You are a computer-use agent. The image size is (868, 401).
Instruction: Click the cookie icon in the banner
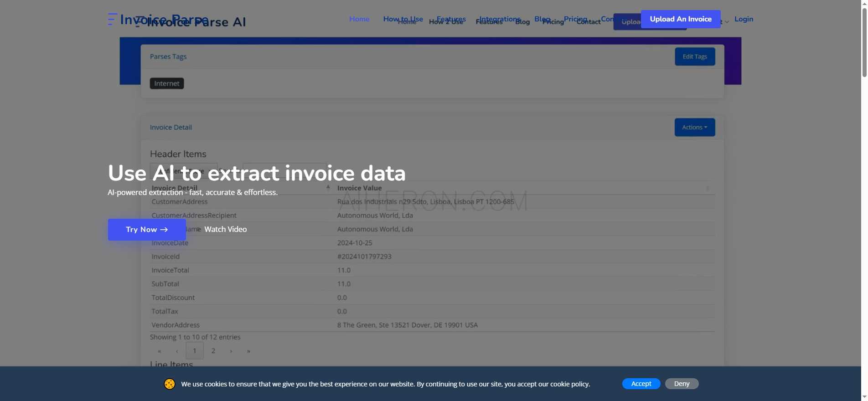(x=170, y=384)
